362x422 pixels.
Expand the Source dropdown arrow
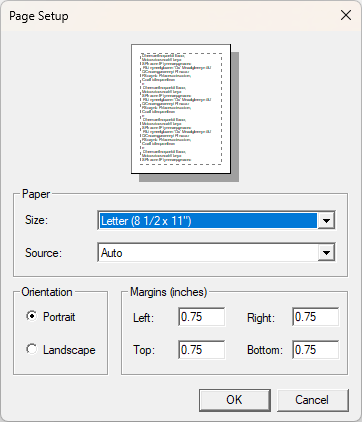point(326,253)
